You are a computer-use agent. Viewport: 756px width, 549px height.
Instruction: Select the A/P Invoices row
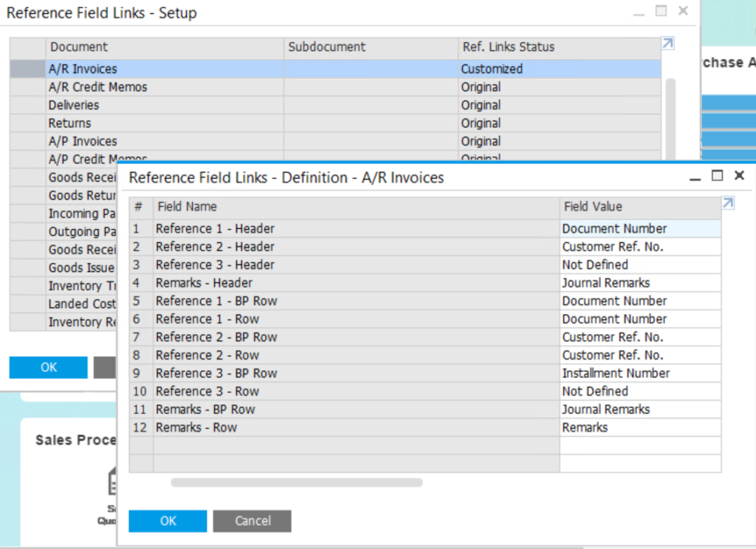tap(148, 140)
